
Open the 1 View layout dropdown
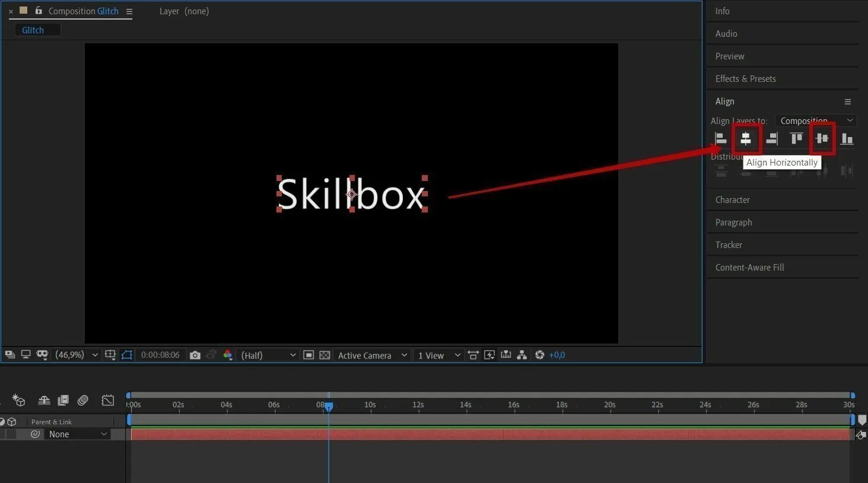point(438,355)
